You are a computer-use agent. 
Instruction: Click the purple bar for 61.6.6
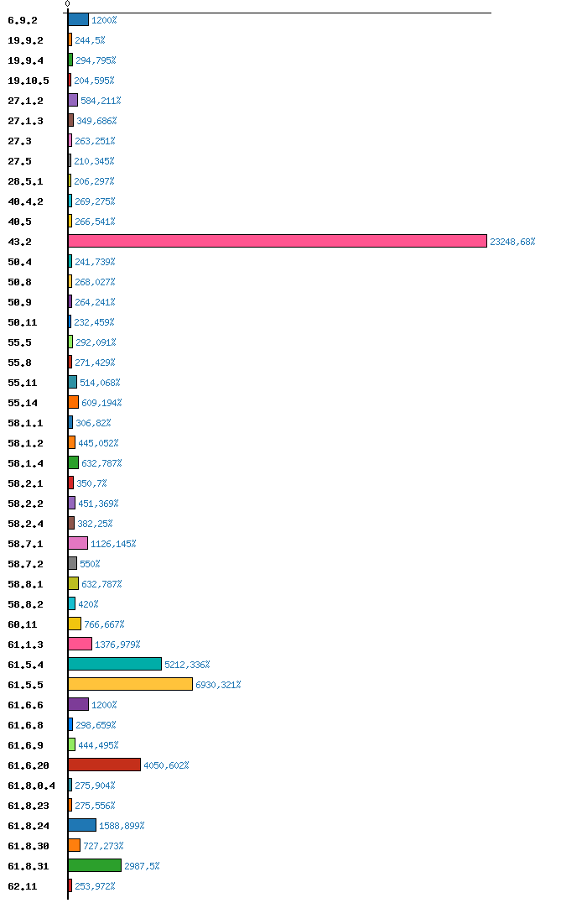click(x=78, y=705)
